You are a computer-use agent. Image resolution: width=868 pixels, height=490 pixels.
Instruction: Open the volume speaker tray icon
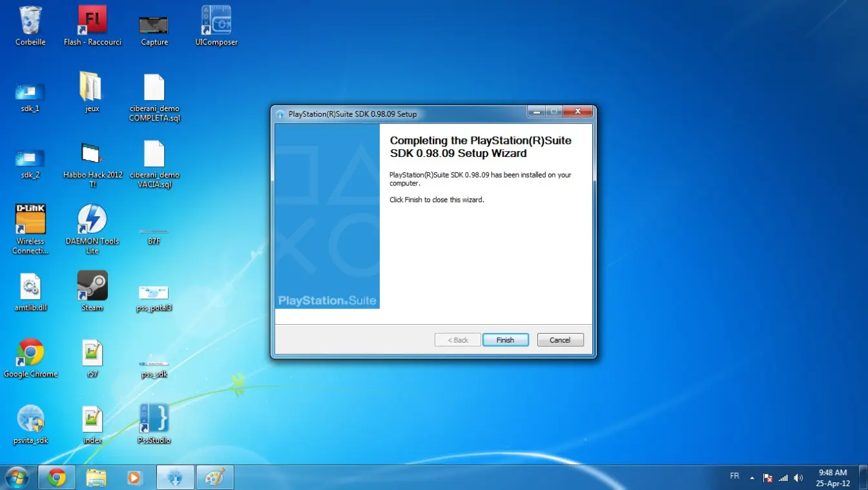798,478
